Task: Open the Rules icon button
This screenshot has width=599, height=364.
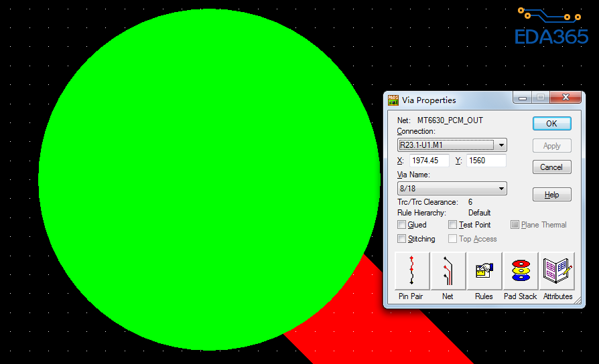Action: [484, 271]
